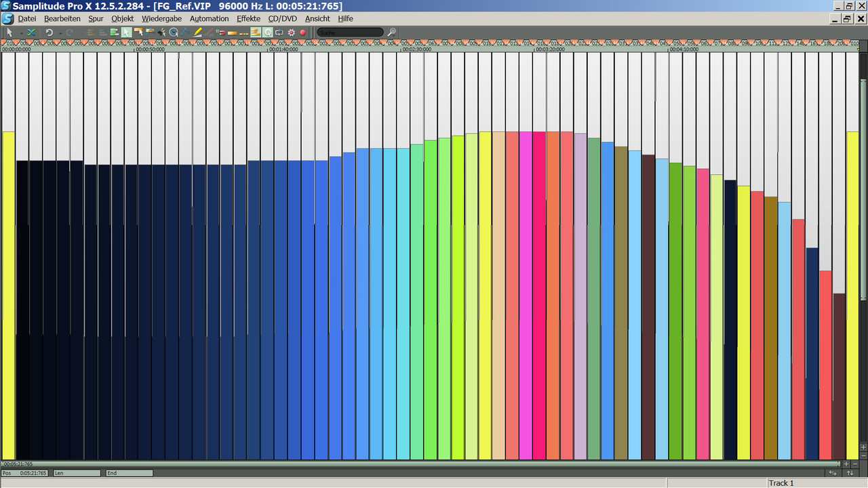Click the 00:03:20:000 timeline ruler label

click(551, 49)
